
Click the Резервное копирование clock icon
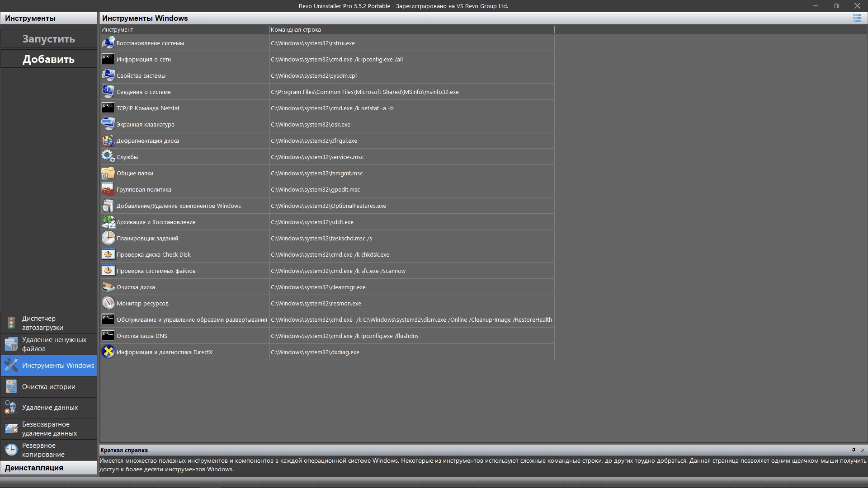point(11,450)
